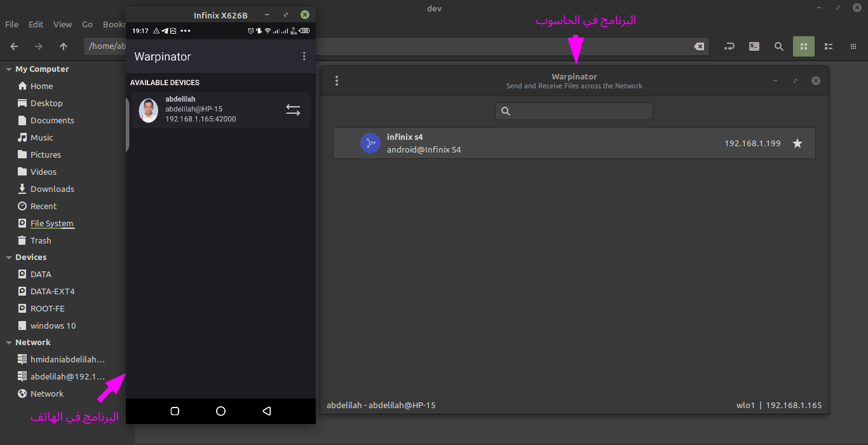Collapse the My Computer sidebar section

pos(9,69)
